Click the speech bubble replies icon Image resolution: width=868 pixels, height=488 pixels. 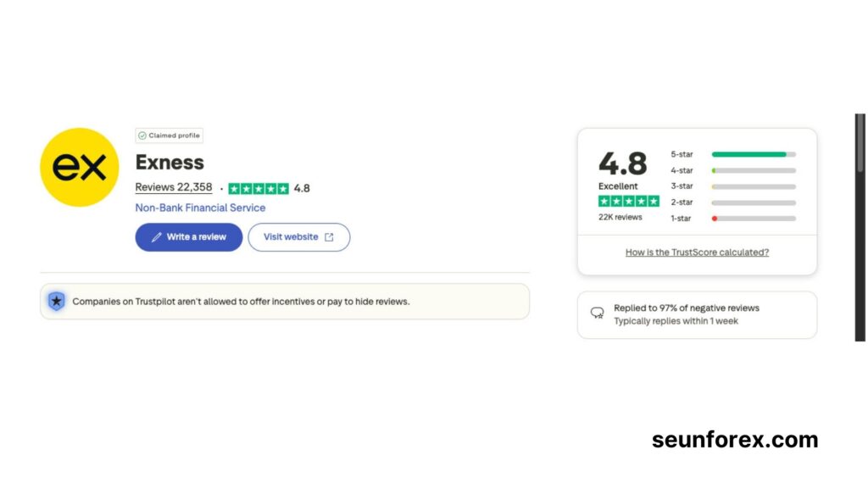coord(597,313)
